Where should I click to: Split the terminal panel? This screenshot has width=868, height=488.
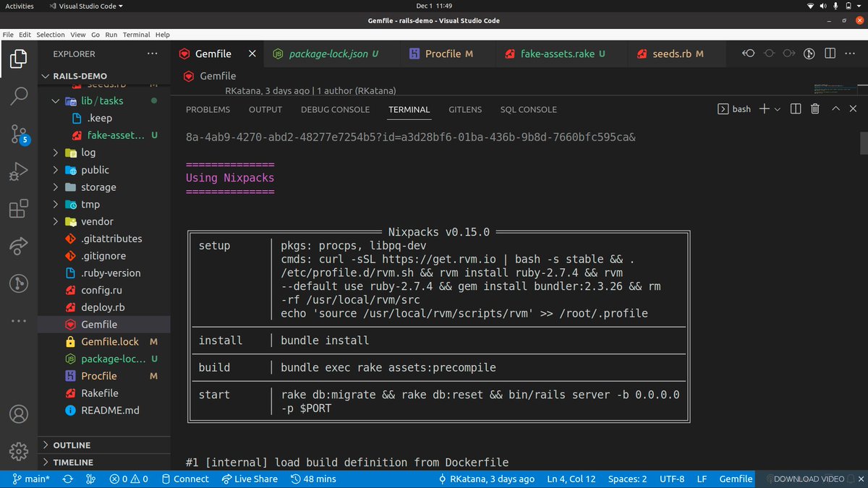pos(796,109)
